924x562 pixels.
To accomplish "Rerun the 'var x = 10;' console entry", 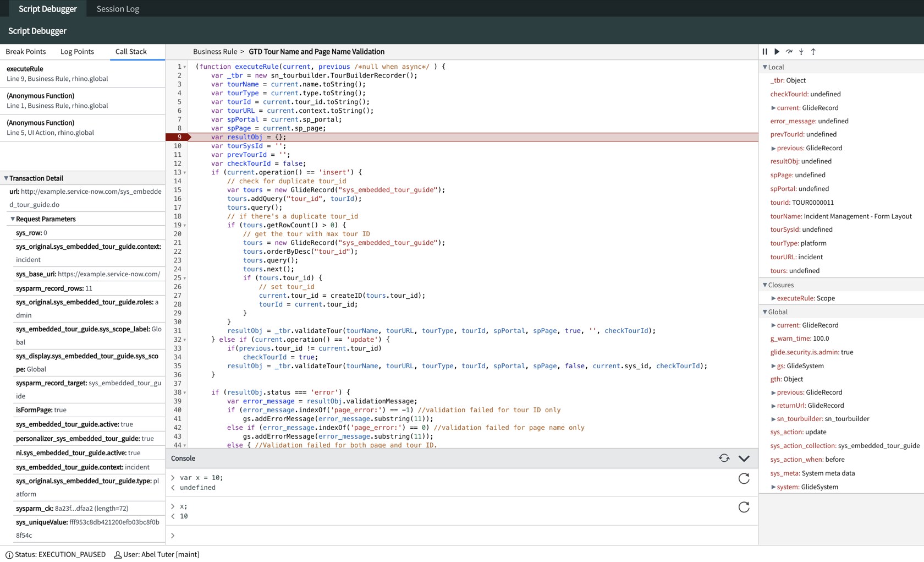I will [x=744, y=479].
